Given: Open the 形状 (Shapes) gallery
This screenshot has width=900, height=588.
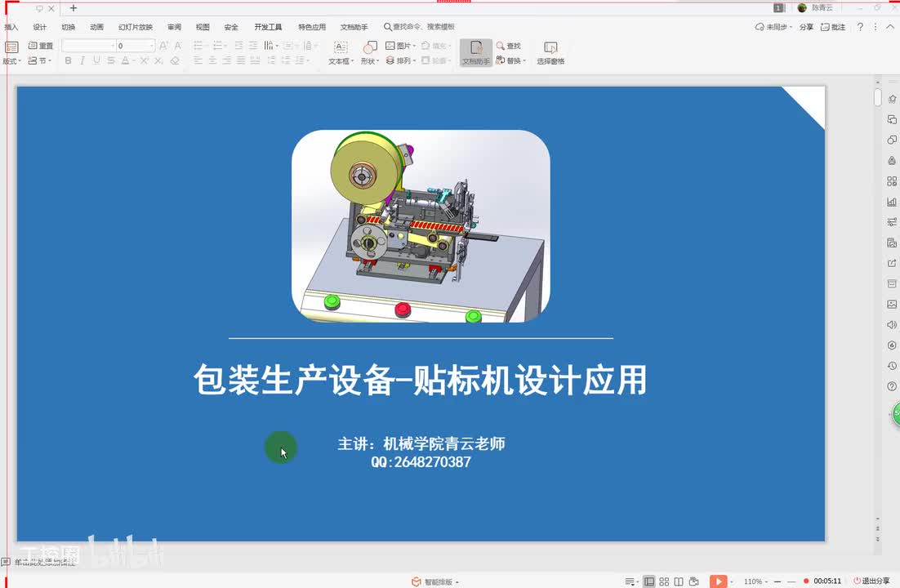Looking at the screenshot, I should [x=370, y=52].
